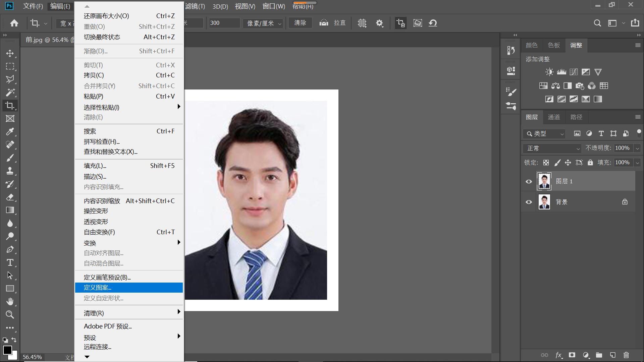Hide the 背景 layer visibility
The image size is (644, 362).
pos(529,202)
